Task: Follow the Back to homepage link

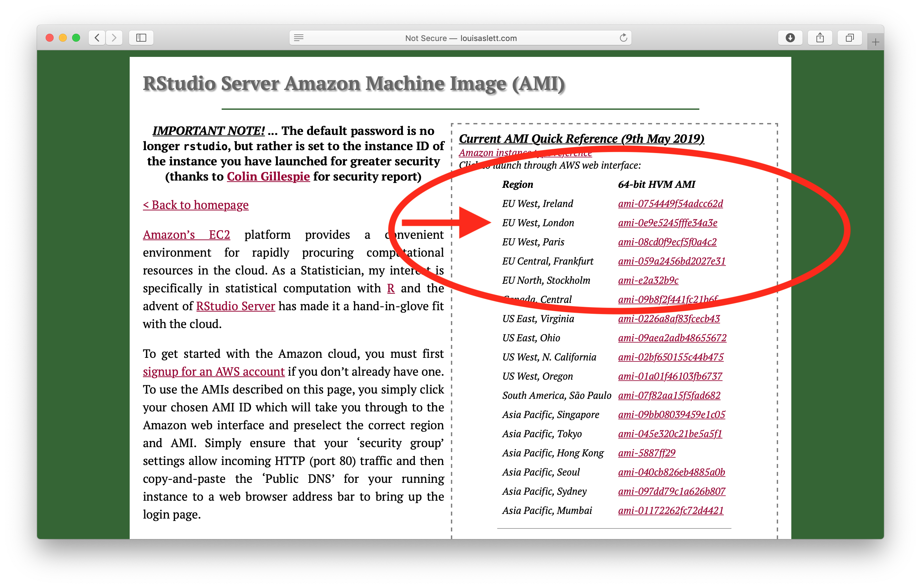Action: [x=196, y=205]
